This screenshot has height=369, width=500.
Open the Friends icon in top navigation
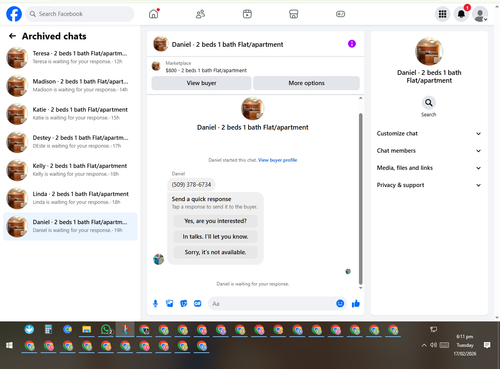point(200,14)
